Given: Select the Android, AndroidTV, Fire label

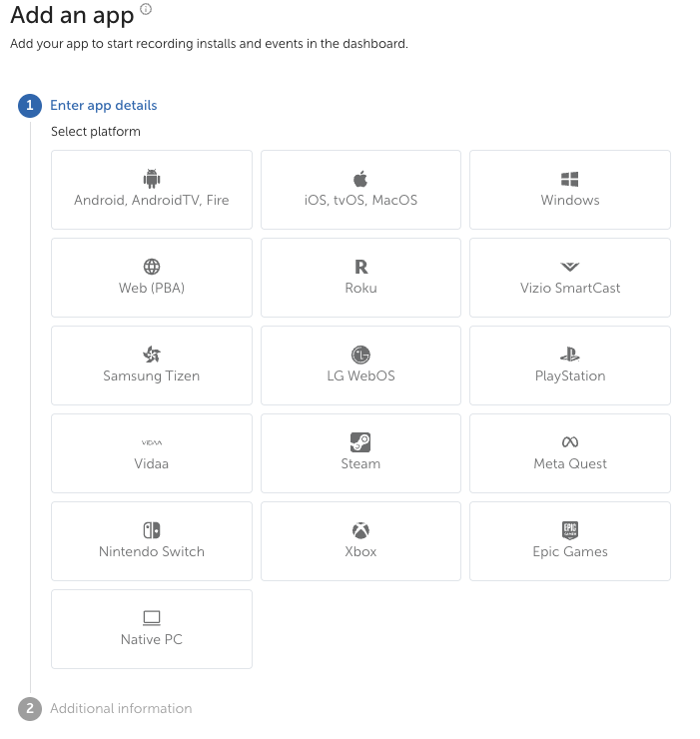Looking at the screenshot, I should [152, 201].
